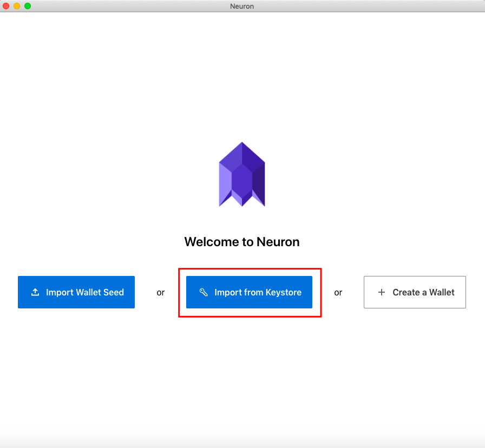Start the Create a Wallet flow
485x448 pixels.
pyautogui.click(x=415, y=292)
